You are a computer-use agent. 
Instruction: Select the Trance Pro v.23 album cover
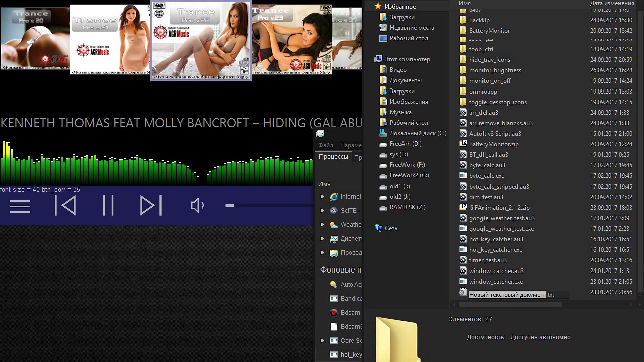[291, 40]
